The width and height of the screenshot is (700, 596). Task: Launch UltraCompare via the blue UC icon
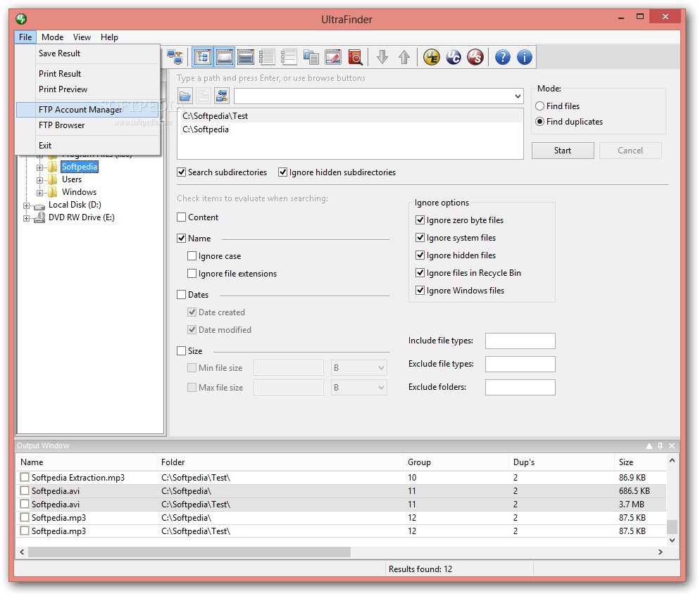454,57
